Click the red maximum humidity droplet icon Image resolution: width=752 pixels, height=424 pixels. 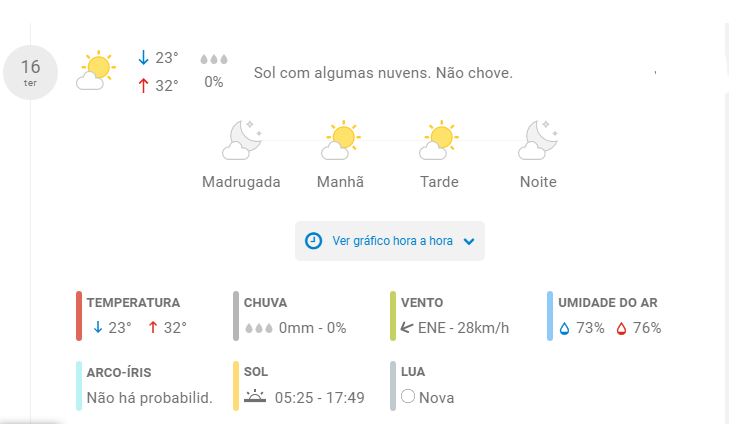621,328
